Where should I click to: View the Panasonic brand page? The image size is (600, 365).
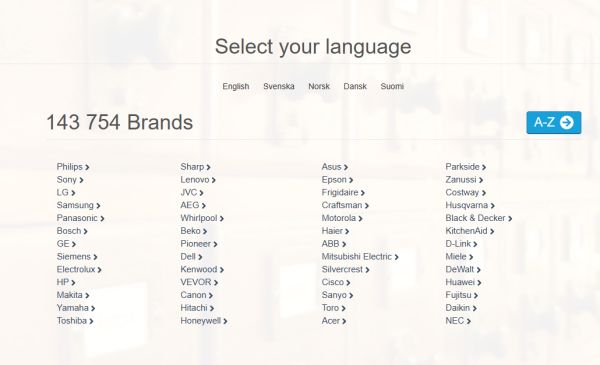[x=80, y=218]
